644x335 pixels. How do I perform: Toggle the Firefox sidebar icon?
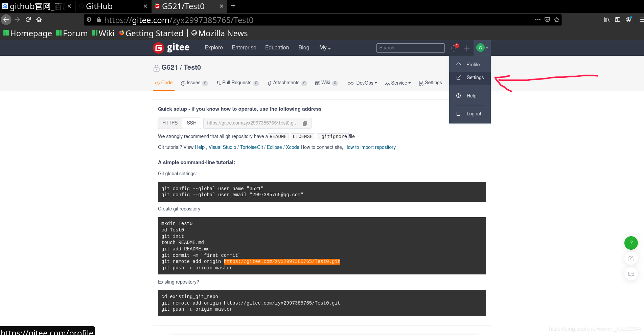618,20
